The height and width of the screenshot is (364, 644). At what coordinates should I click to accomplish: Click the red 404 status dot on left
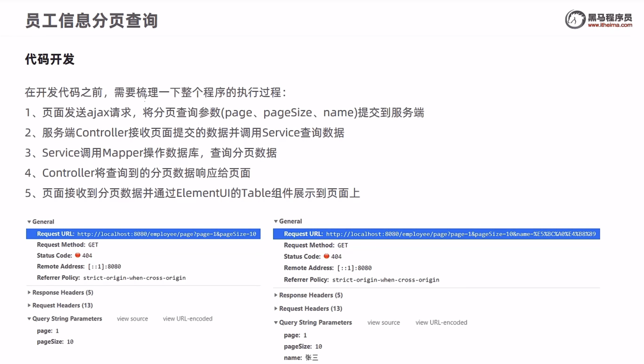coord(78,255)
